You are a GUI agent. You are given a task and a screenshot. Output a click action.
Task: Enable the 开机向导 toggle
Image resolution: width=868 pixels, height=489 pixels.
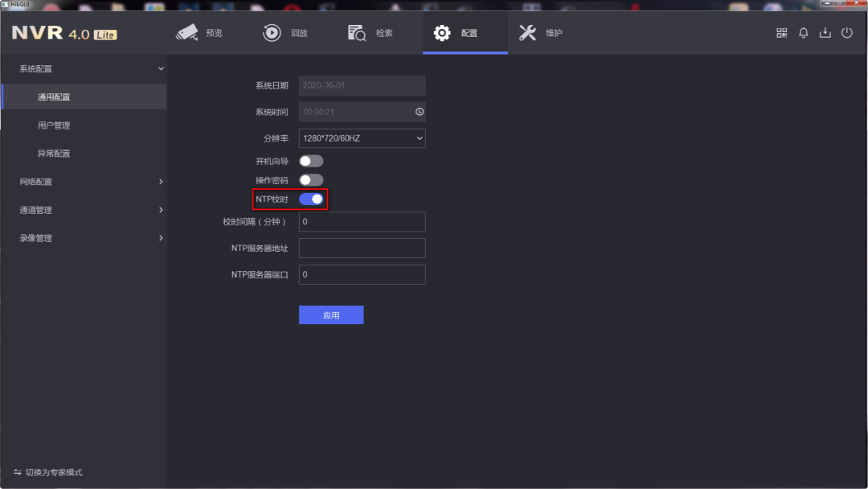coord(311,162)
